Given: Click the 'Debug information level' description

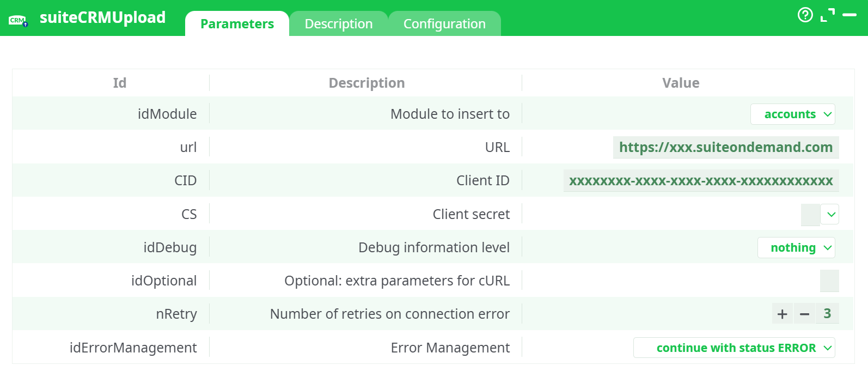Looking at the screenshot, I should tap(434, 247).
